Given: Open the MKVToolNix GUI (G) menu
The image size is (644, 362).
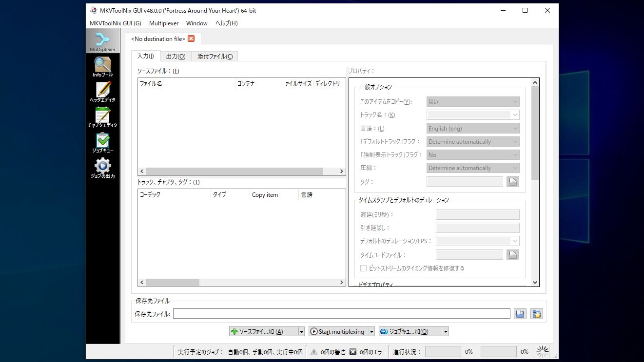Looking at the screenshot, I should pyautogui.click(x=116, y=23).
